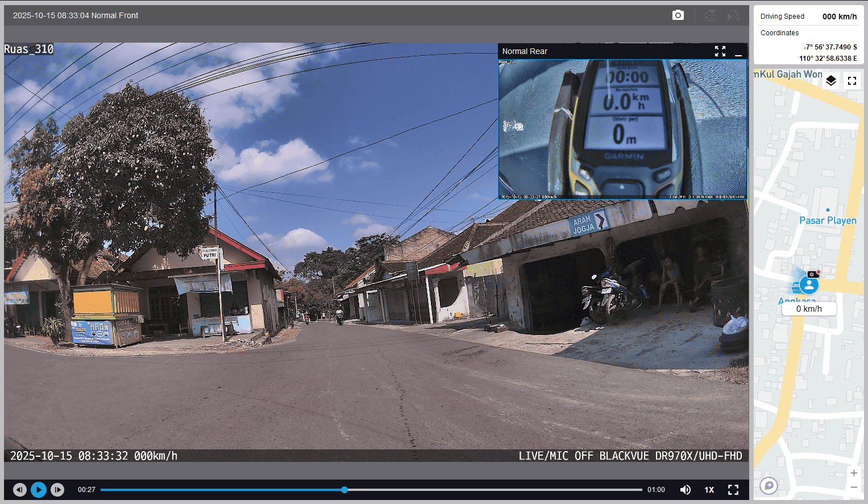Capture a snapshot with the camera icon
This screenshot has width=868, height=504.
(678, 15)
